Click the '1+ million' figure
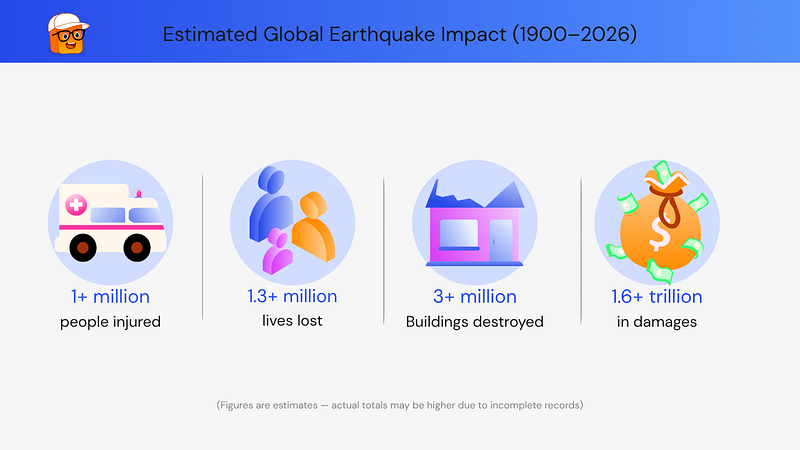800x450 pixels. point(110,296)
